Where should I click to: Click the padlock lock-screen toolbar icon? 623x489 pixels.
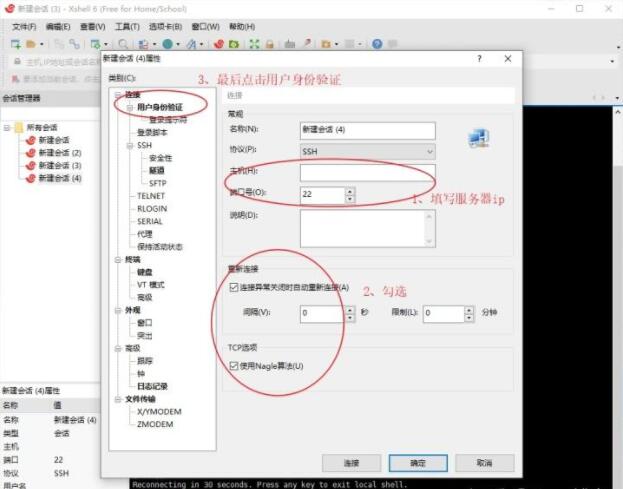click(270, 44)
